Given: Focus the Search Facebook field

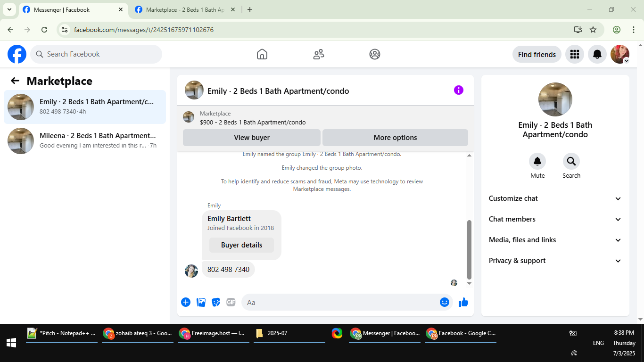Looking at the screenshot, I should coord(96,54).
